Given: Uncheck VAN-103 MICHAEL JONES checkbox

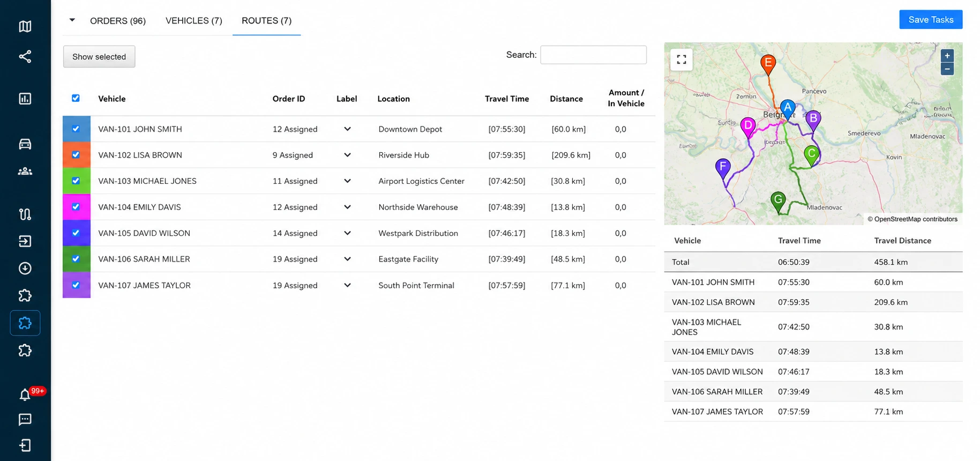Looking at the screenshot, I should pyautogui.click(x=76, y=181).
